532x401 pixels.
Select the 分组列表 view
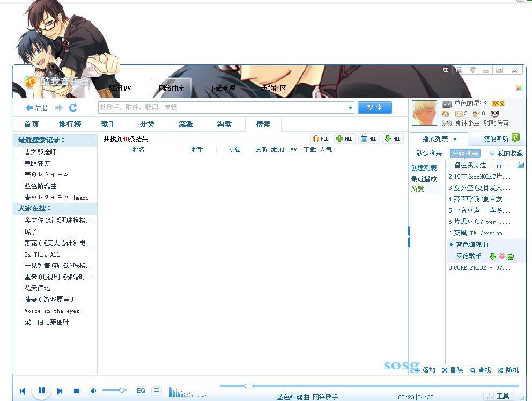(465, 154)
